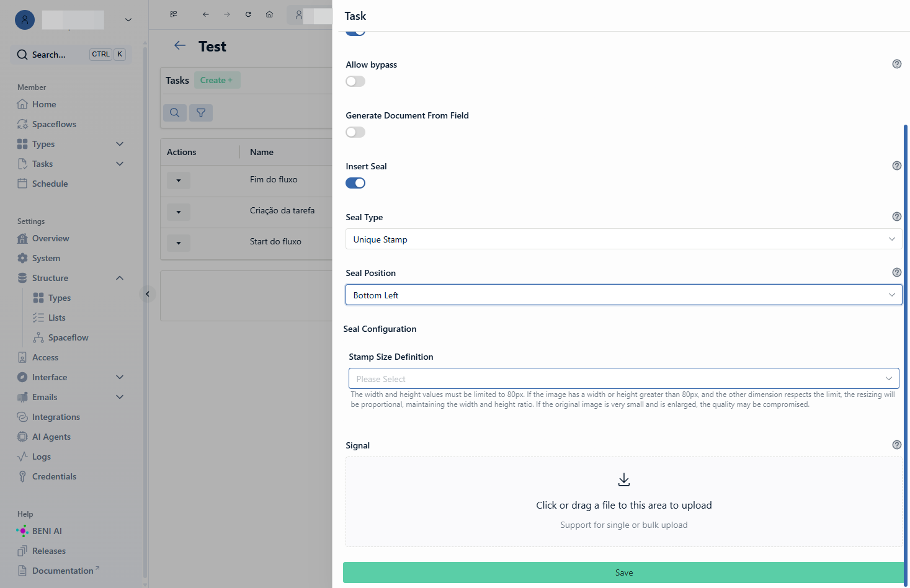Open actions dropdown for Criação da tarefa

coord(179,212)
